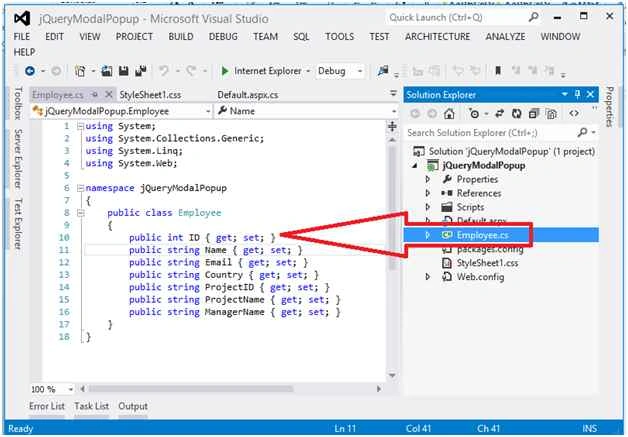
Task: Click the Pending Changes Filter icon
Action: click(x=475, y=114)
